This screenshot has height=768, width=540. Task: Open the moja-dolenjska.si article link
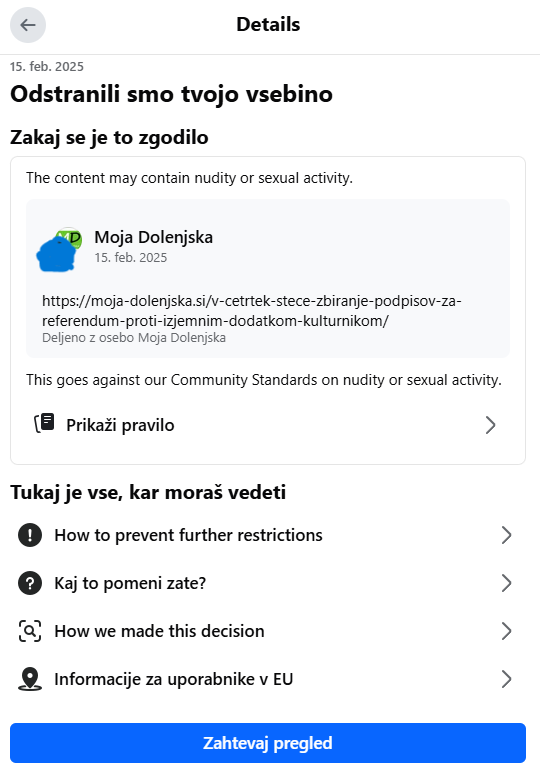click(x=251, y=311)
